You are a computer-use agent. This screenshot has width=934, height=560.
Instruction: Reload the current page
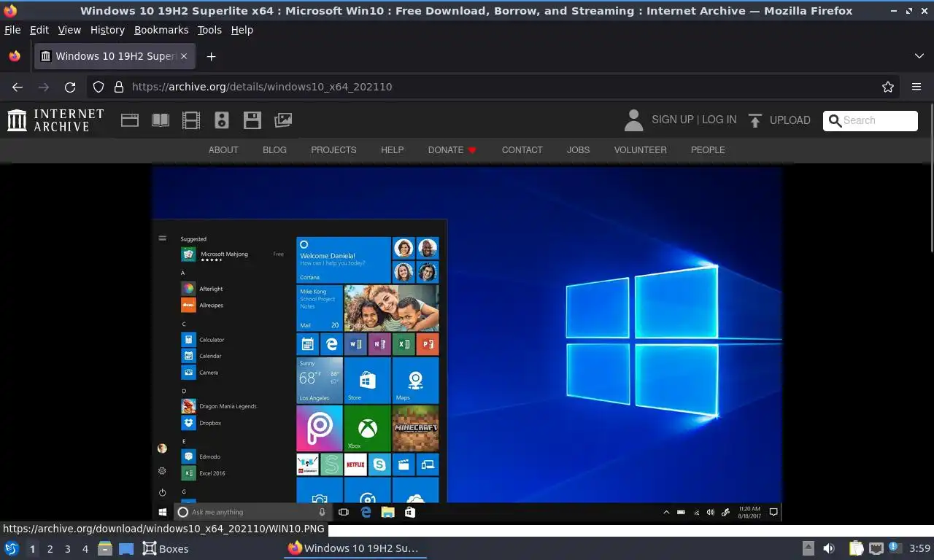point(70,87)
